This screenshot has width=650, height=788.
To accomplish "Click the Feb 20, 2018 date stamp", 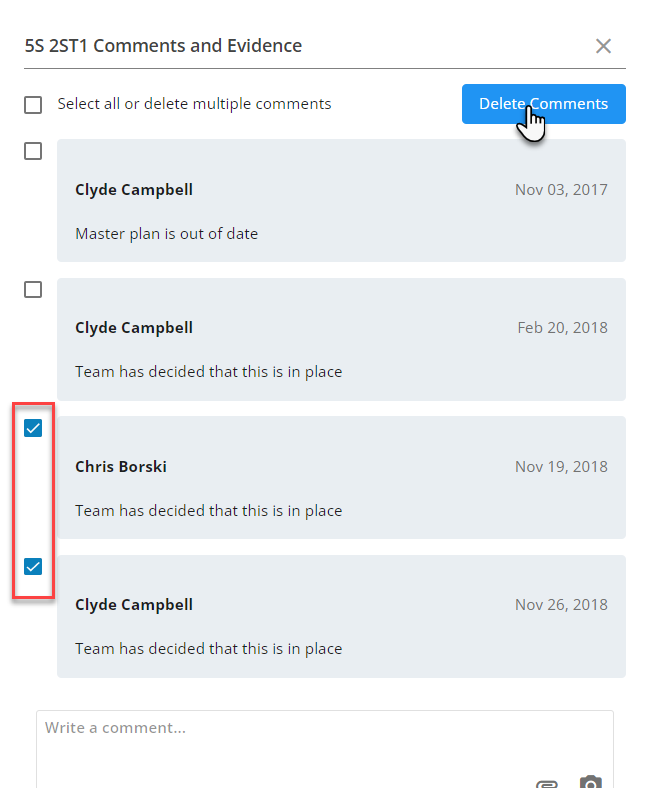I will point(562,328).
